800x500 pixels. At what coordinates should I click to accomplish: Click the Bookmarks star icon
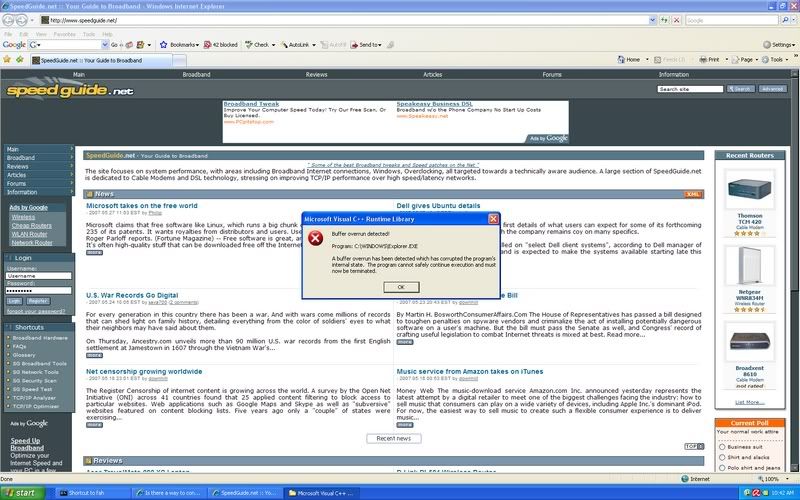163,45
